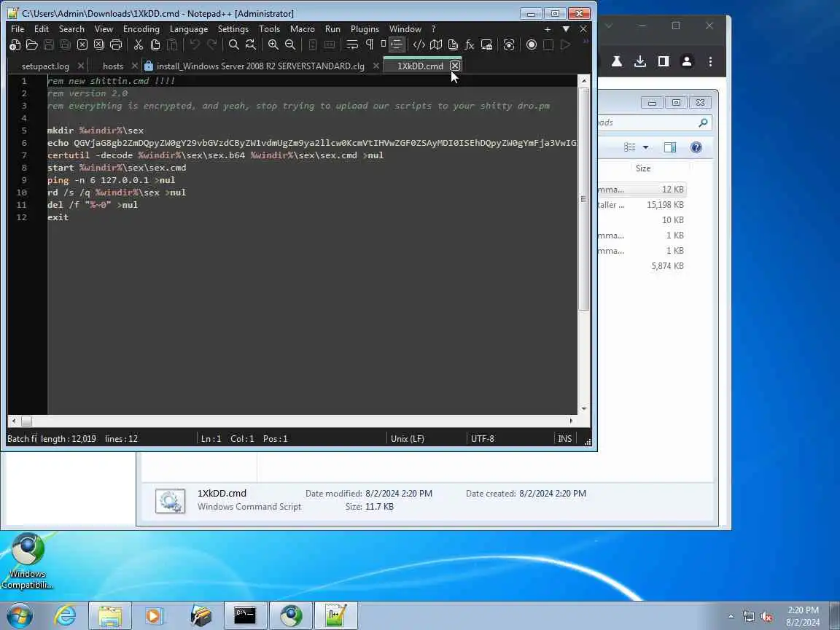The image size is (840, 630).
Task: Open Folder as Workspace icon
Action: pyautogui.click(x=486, y=45)
